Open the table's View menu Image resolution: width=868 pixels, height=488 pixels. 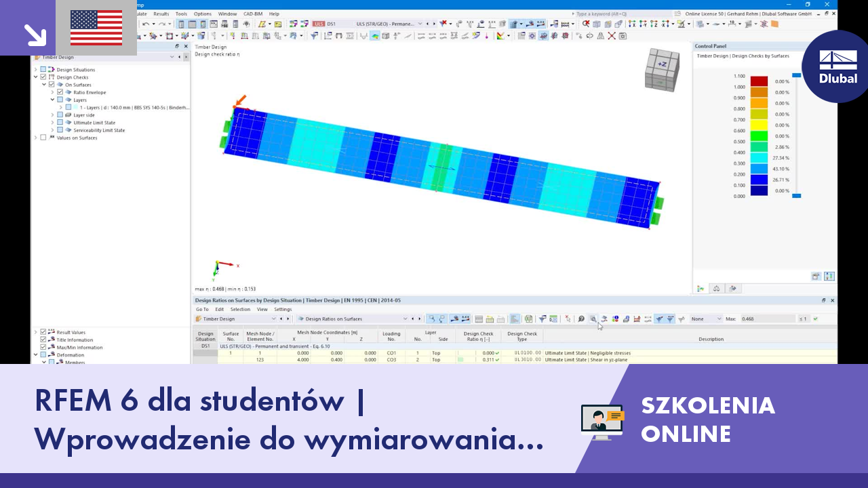(262, 309)
